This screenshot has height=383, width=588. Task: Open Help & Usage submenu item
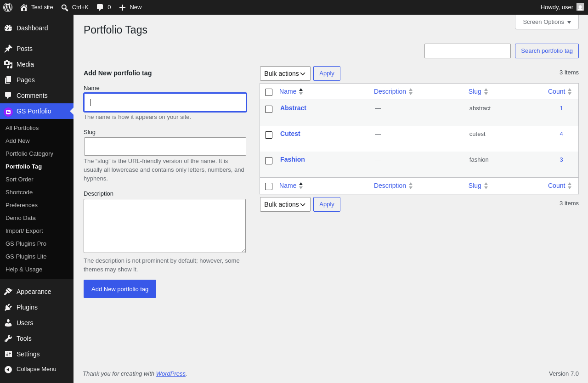coord(24,269)
